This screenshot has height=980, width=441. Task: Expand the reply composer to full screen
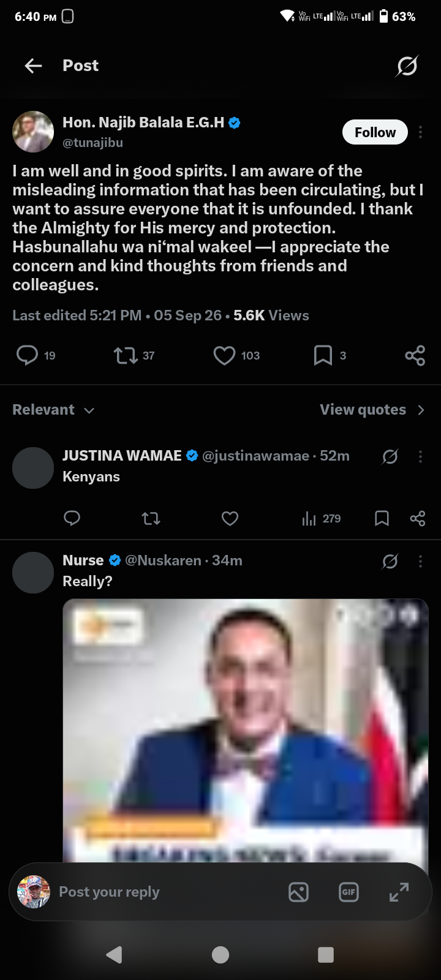coord(399,892)
